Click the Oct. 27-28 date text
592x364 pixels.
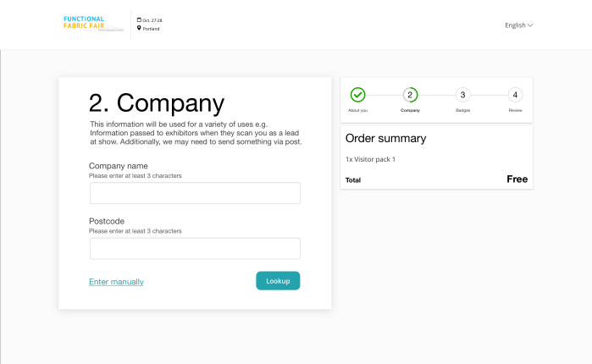point(152,19)
